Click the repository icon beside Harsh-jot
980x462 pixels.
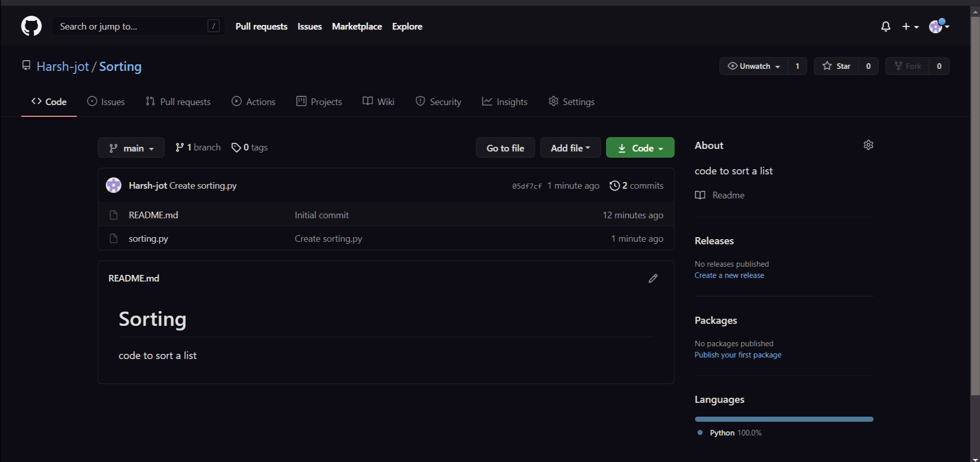coord(26,65)
